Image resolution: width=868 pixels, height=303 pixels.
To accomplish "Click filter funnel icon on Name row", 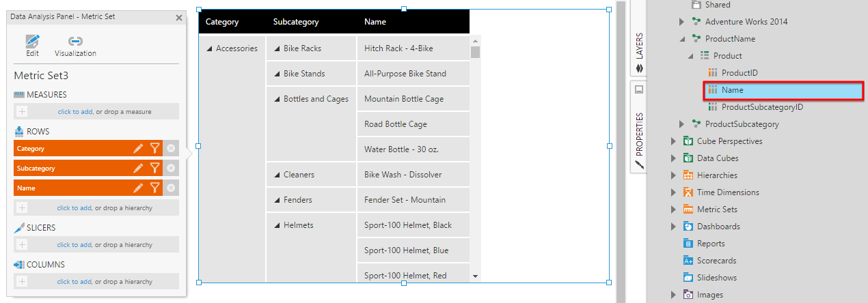I will tap(155, 188).
